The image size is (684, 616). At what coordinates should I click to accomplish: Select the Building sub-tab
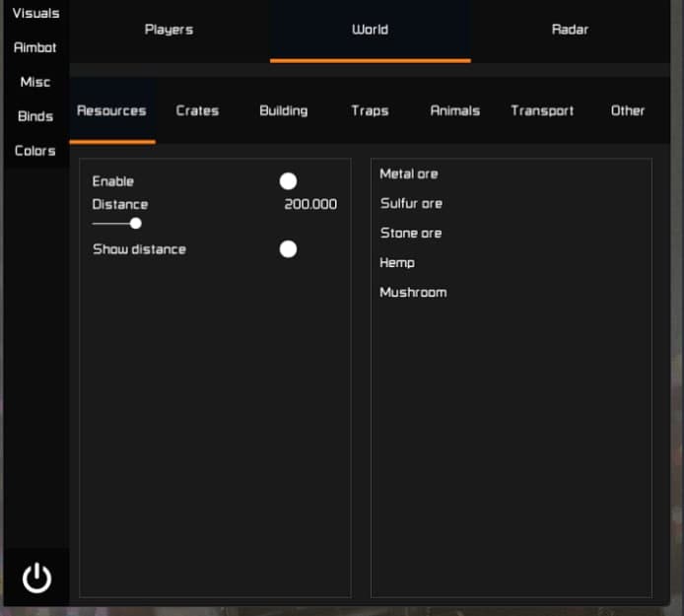tap(284, 110)
